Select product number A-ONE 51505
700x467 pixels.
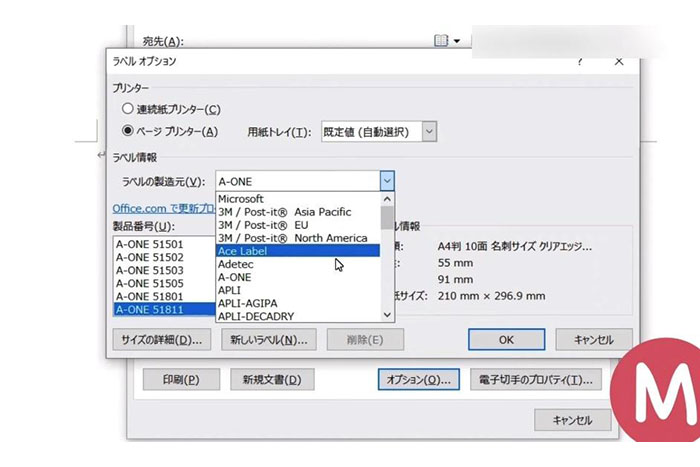coord(164,283)
